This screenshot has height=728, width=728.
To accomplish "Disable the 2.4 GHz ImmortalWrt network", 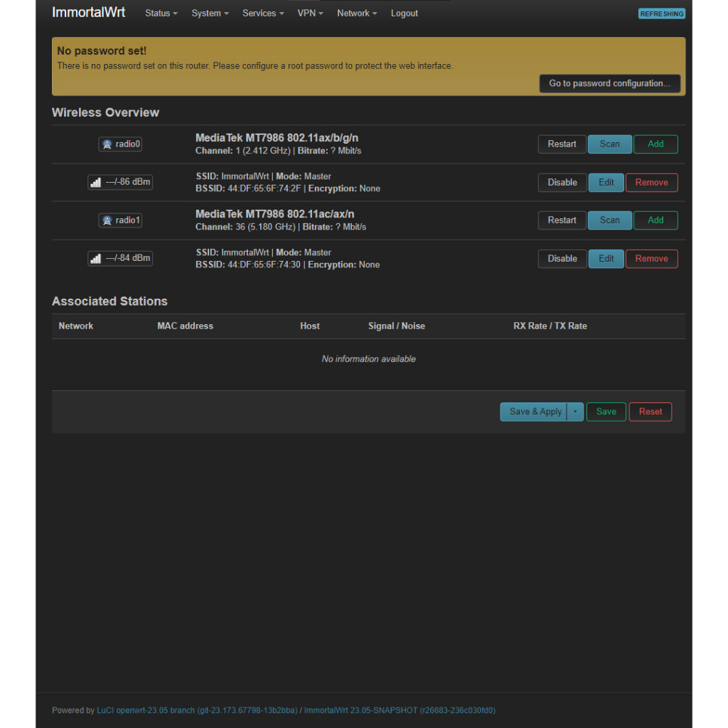I will pos(562,183).
